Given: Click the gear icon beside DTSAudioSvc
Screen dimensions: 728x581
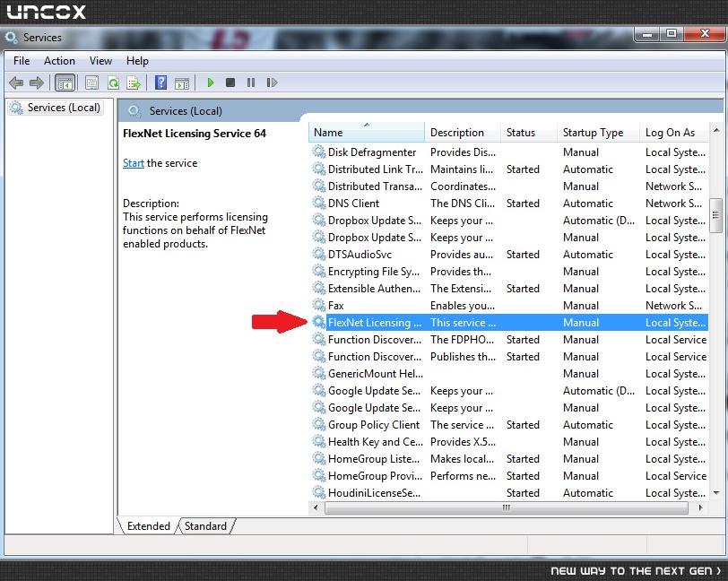Looking at the screenshot, I should tap(319, 254).
